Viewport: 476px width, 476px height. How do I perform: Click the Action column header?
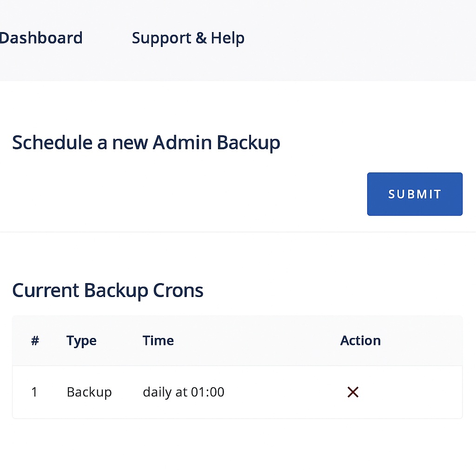360,341
